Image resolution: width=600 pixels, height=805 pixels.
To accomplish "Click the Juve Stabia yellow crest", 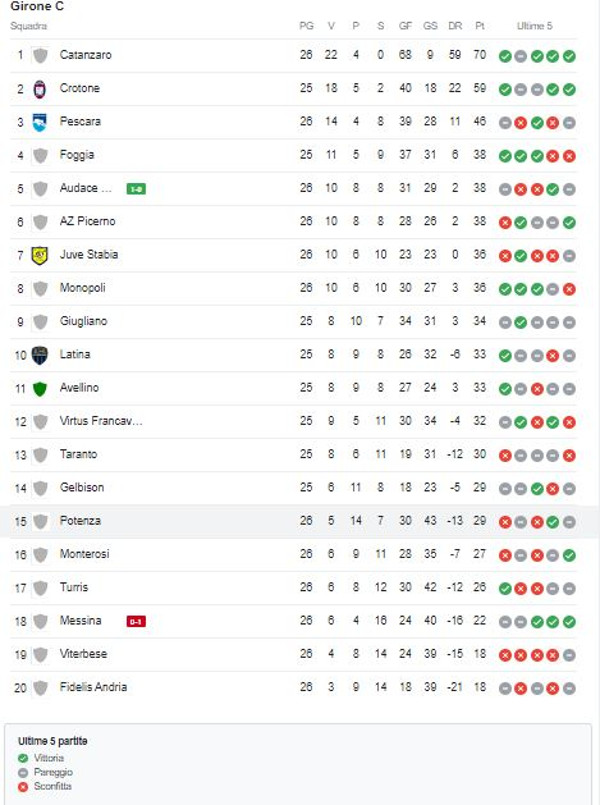I will point(40,255).
